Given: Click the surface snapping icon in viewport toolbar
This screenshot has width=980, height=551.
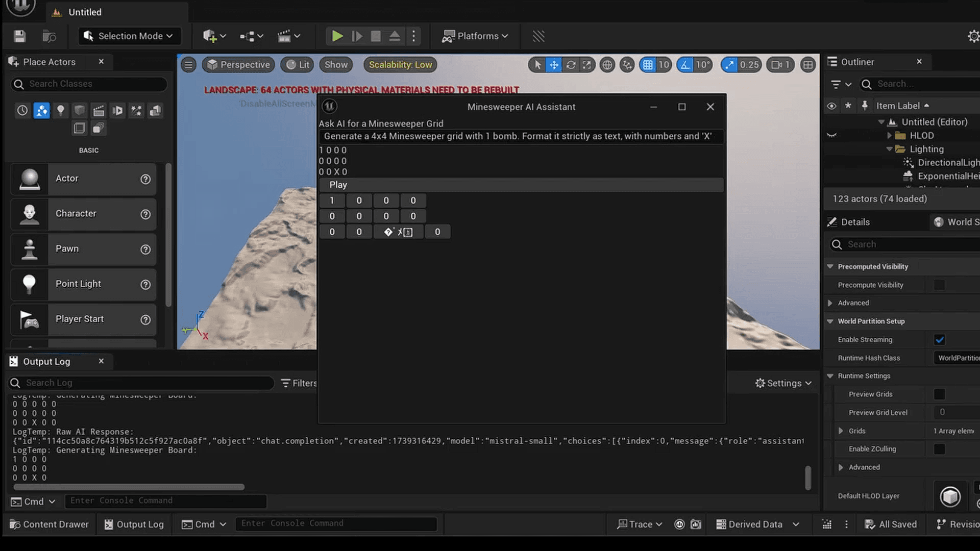Looking at the screenshot, I should coord(627,65).
